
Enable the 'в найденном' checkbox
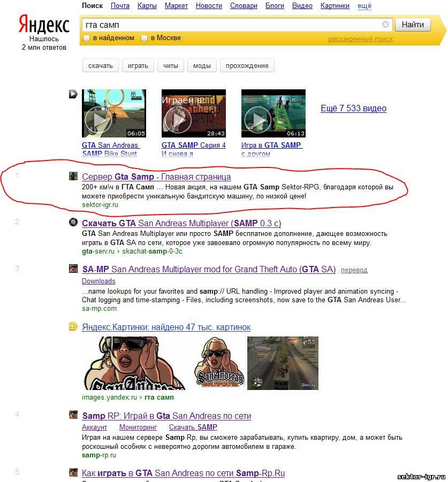click(86, 38)
